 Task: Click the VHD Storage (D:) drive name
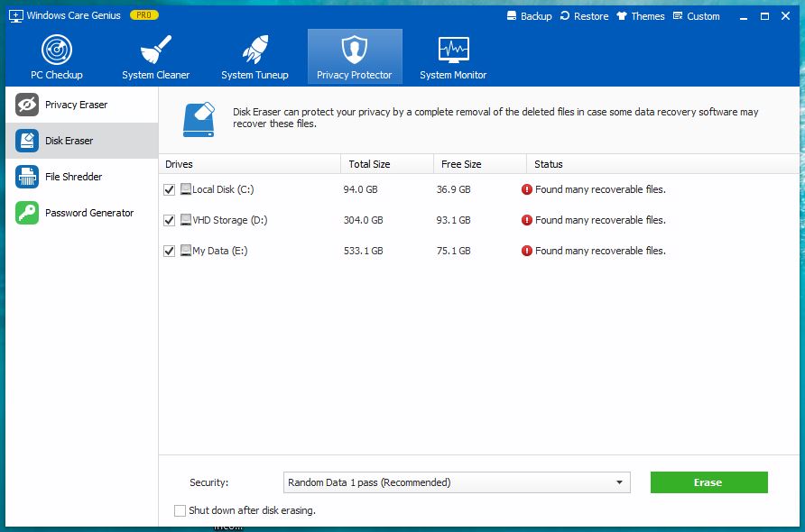click(x=230, y=221)
